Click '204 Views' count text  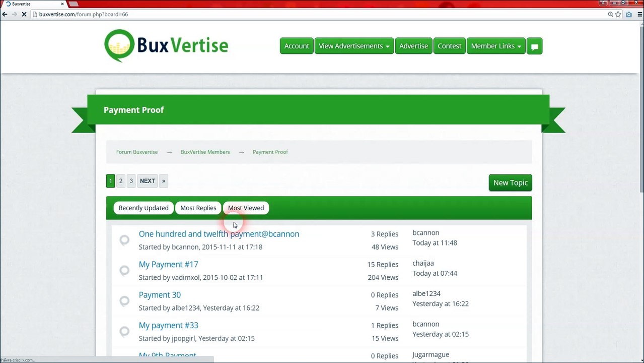383,277
